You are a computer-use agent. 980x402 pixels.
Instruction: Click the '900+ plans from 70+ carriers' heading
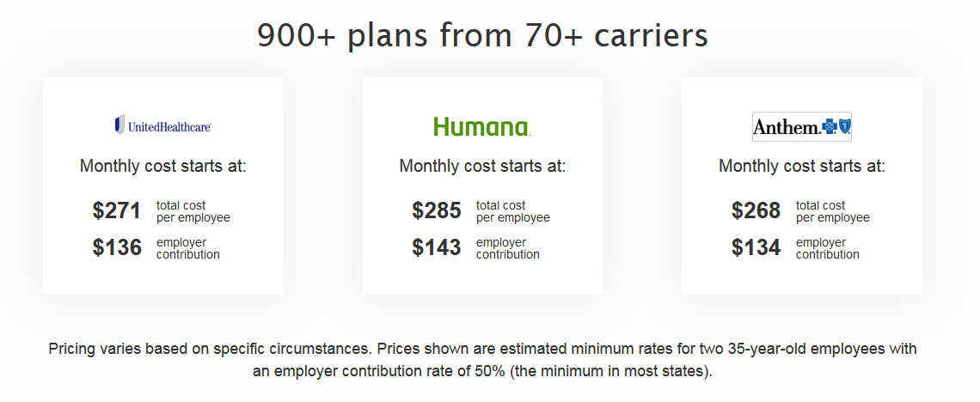pyautogui.click(x=482, y=35)
